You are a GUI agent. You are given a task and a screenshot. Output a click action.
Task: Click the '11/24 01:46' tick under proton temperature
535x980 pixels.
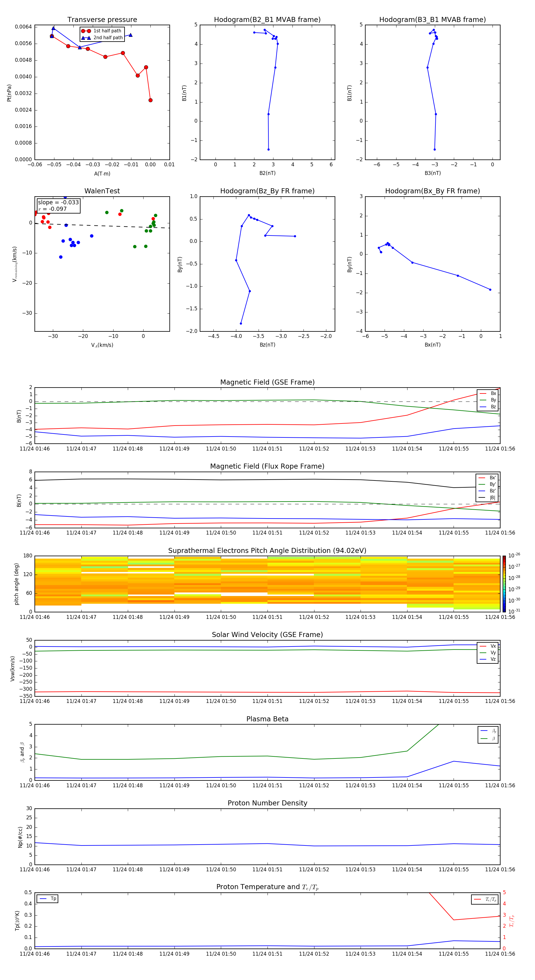point(35,954)
